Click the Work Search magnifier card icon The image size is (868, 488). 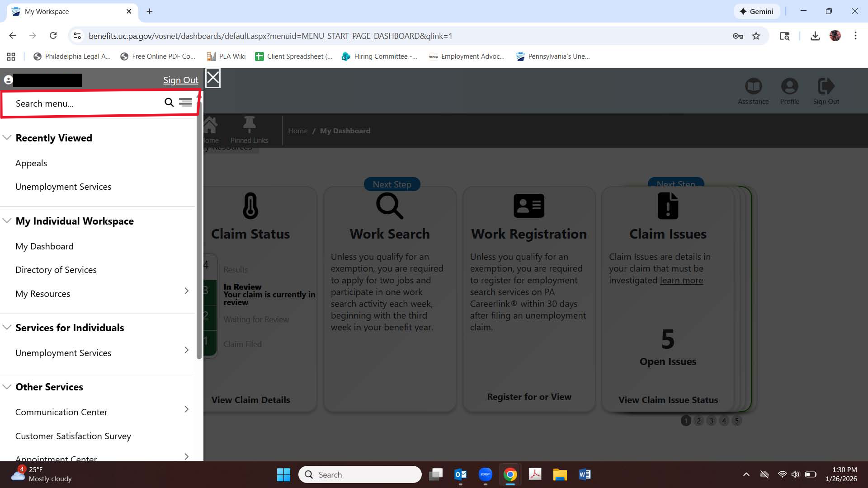pos(390,206)
